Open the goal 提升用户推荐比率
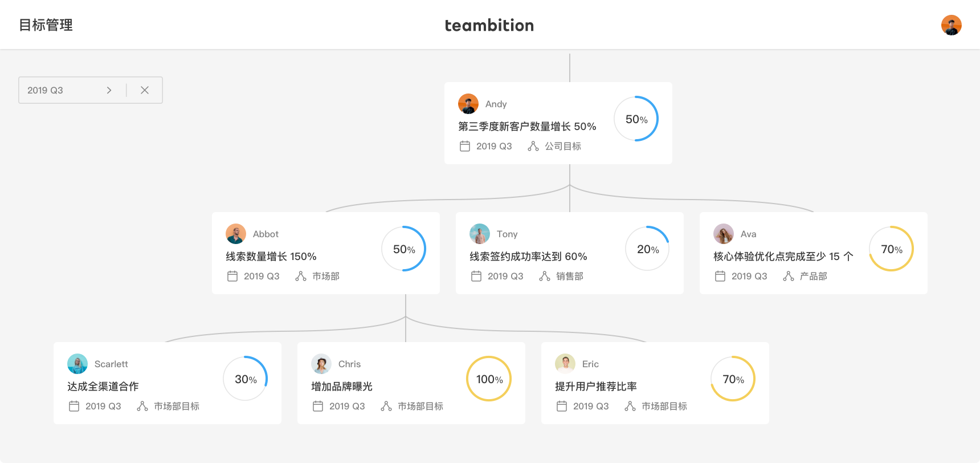The width and height of the screenshot is (980, 463). [596, 387]
